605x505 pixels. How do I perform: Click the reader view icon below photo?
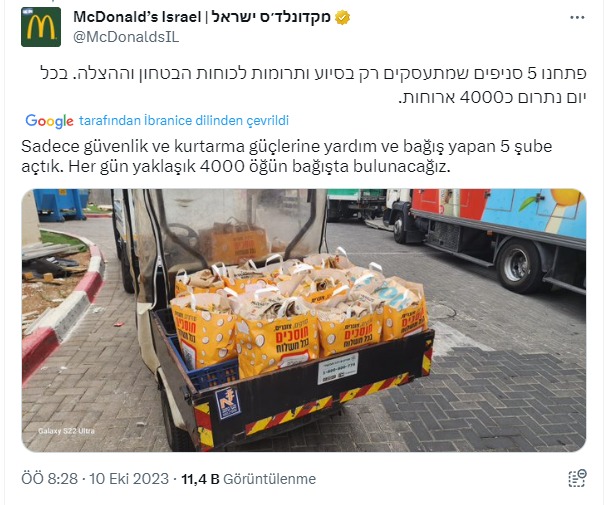coord(577,478)
